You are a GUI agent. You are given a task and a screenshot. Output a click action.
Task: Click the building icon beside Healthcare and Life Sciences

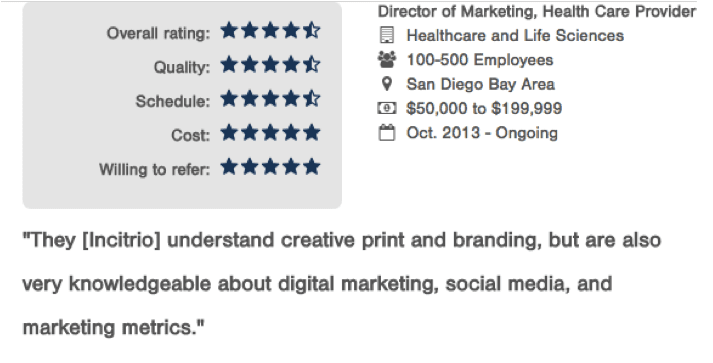coord(387,35)
